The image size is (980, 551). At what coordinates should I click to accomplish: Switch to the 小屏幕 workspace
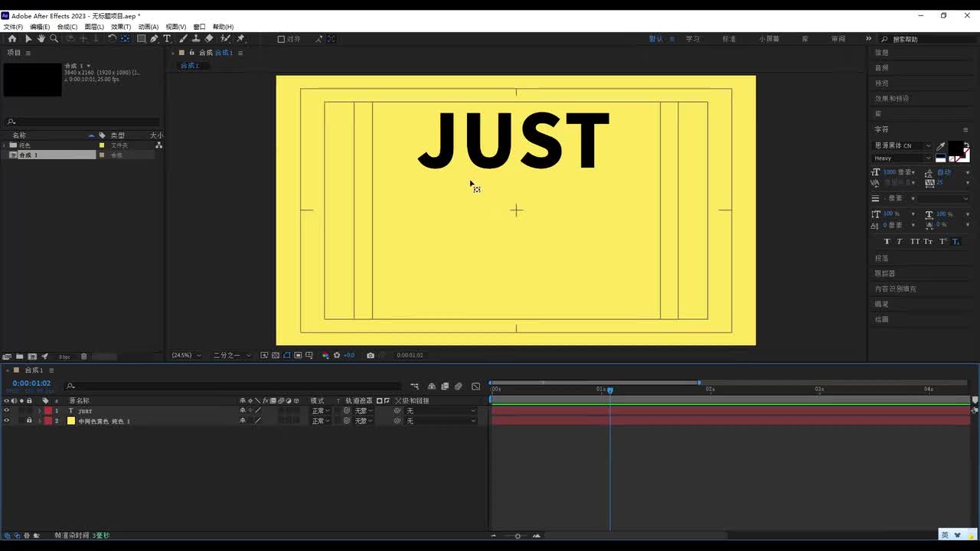click(x=769, y=39)
